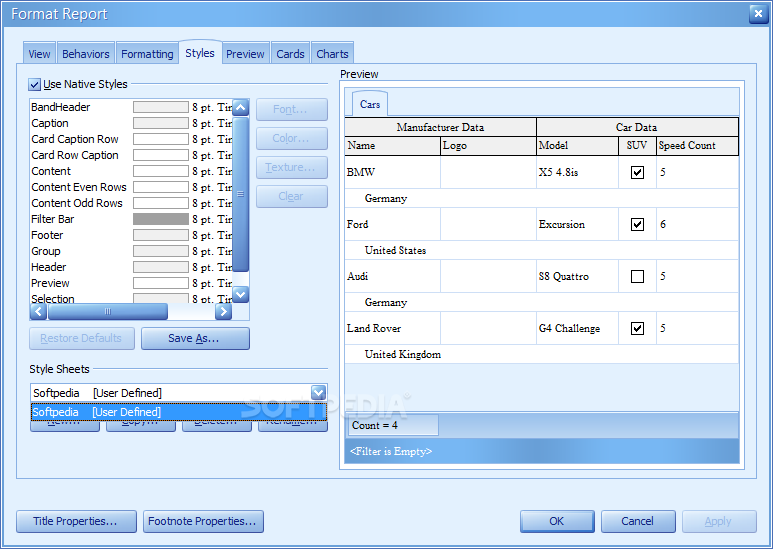Click the G4 Challenge model cell
This screenshot has height=549, width=773.
click(577, 328)
